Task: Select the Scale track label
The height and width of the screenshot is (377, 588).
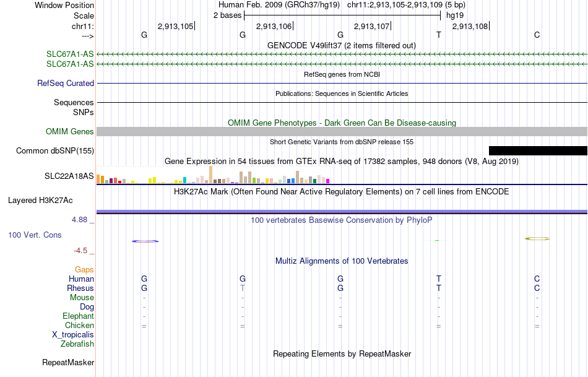Action: pos(84,15)
